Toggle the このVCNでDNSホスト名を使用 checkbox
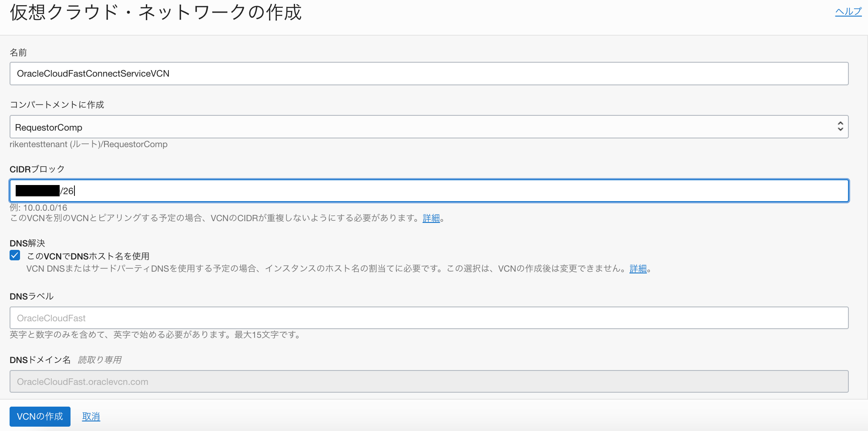Image resolution: width=868 pixels, height=431 pixels. 15,256
